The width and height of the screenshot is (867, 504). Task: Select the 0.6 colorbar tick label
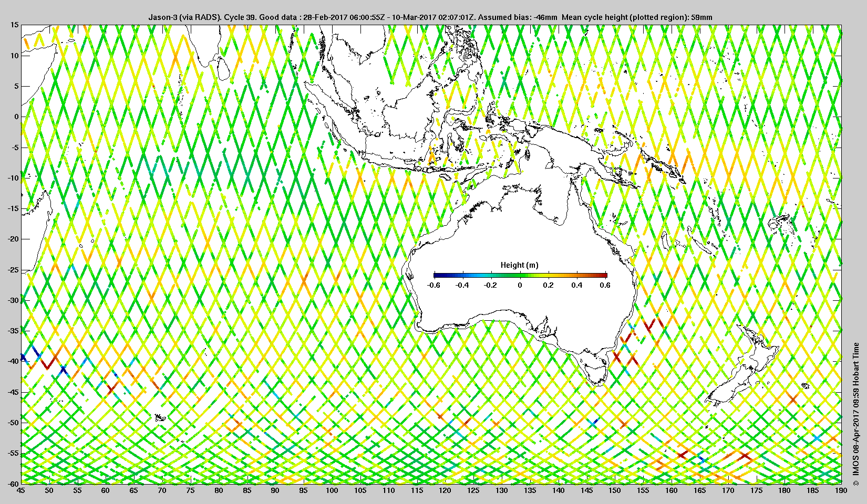click(605, 286)
